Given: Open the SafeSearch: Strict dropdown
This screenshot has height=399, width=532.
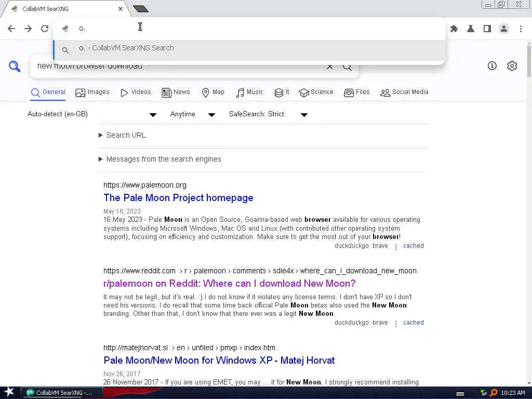Looking at the screenshot, I should point(268,114).
